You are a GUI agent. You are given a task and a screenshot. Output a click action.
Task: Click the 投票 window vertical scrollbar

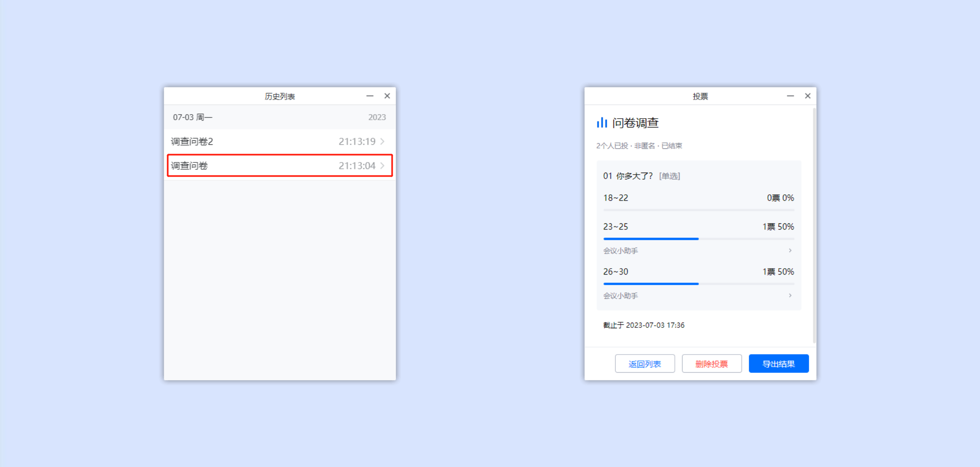pyautogui.click(x=814, y=226)
